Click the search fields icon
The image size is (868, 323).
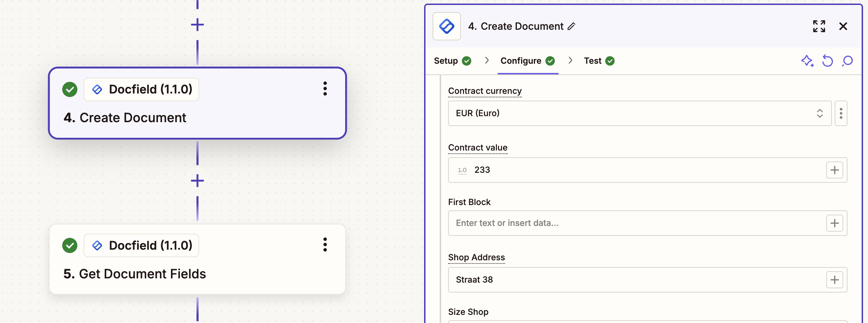coord(847,61)
